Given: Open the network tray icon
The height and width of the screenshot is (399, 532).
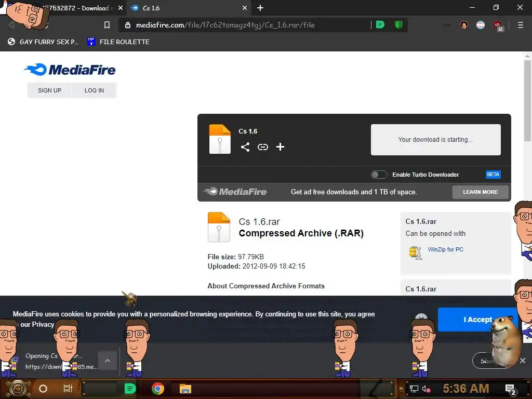Looking at the screenshot, I should pyautogui.click(x=414, y=389).
